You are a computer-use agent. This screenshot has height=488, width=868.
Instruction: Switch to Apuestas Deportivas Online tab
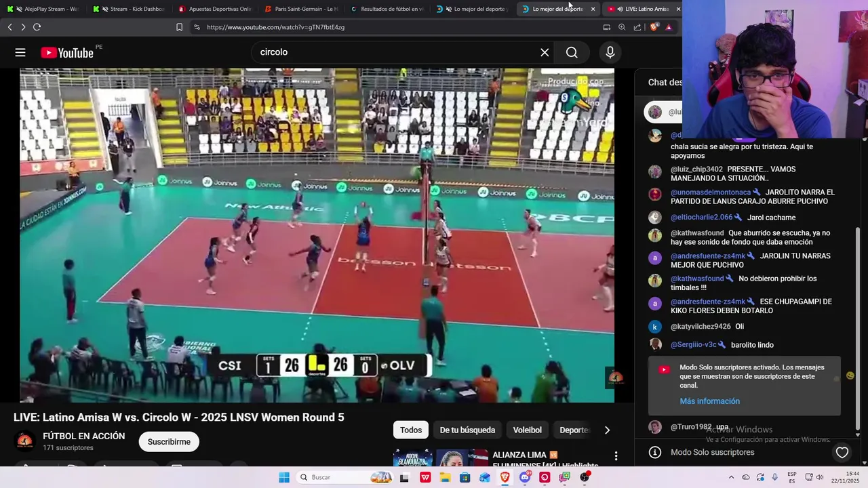(x=216, y=9)
